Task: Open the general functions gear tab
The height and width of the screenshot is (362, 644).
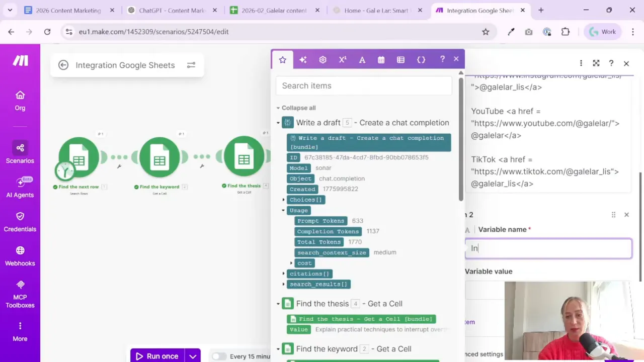Action: point(323,59)
